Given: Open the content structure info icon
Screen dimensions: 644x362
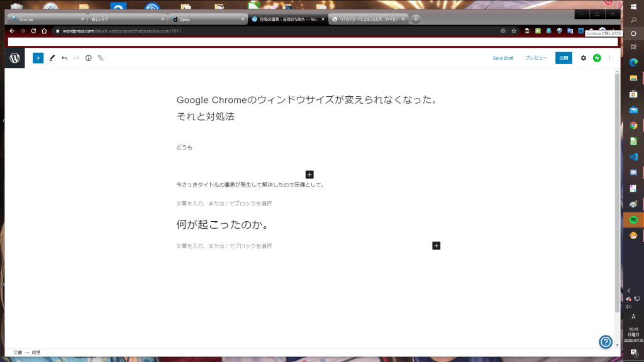Looking at the screenshot, I should (x=88, y=58).
